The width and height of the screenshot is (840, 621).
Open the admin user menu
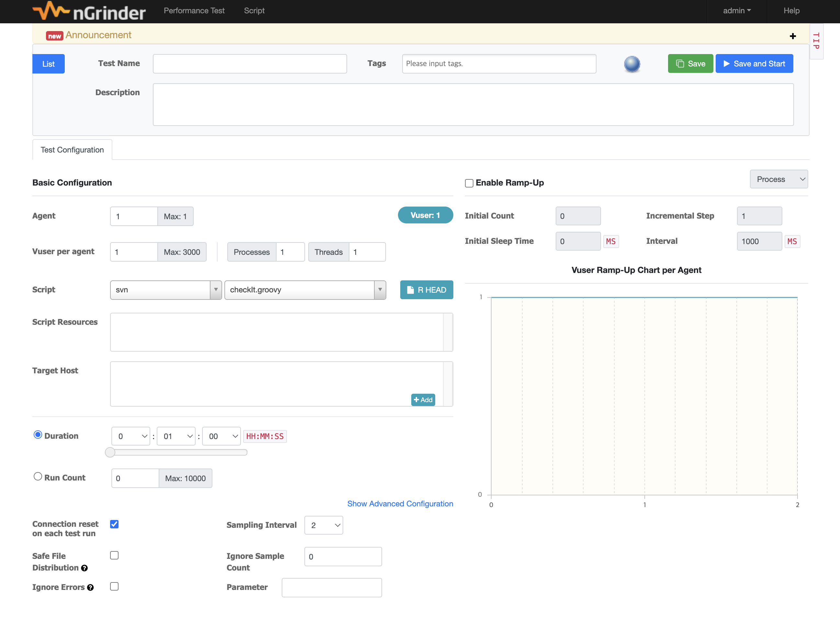tap(737, 11)
